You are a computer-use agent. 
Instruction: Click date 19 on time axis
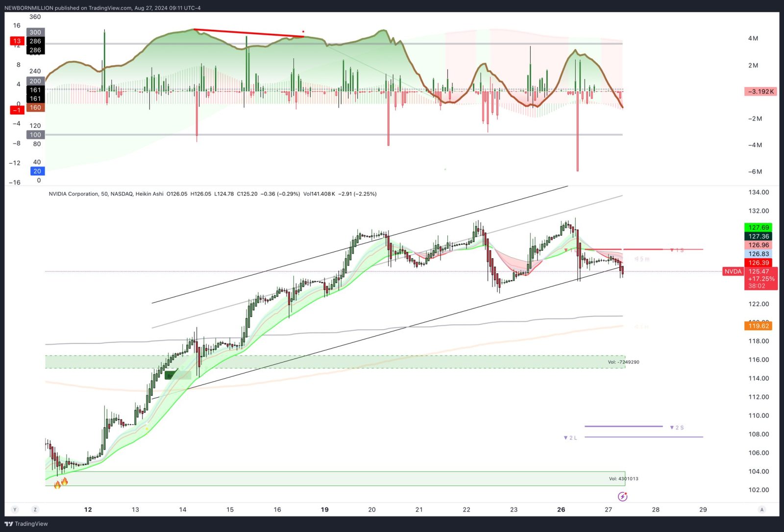324,509
